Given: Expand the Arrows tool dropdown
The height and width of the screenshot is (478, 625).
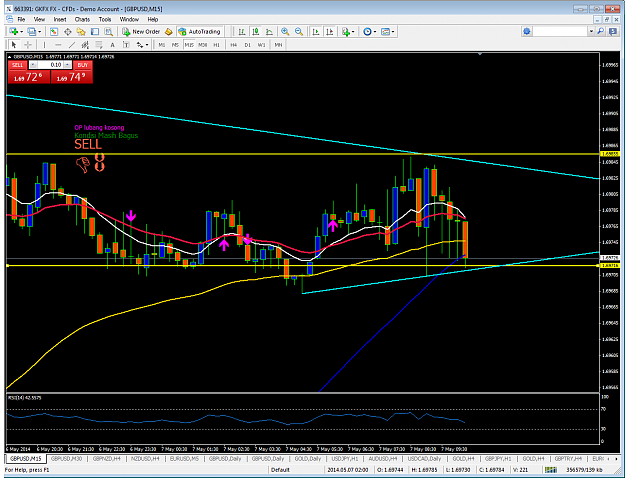Looking at the screenshot, I should tap(147, 45).
